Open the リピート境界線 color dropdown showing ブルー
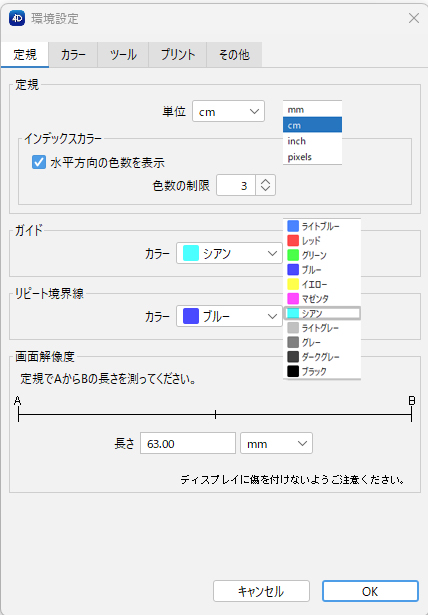 pos(229,316)
